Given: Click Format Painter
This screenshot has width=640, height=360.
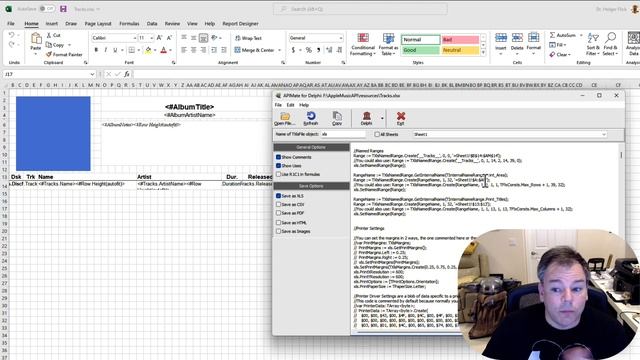Looking at the screenshot, I should pos(64,54).
